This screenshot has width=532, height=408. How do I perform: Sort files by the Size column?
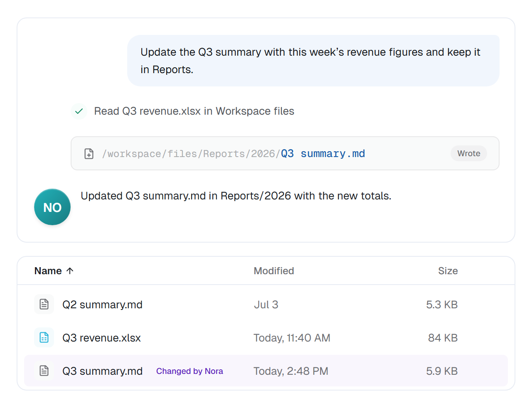tap(448, 271)
